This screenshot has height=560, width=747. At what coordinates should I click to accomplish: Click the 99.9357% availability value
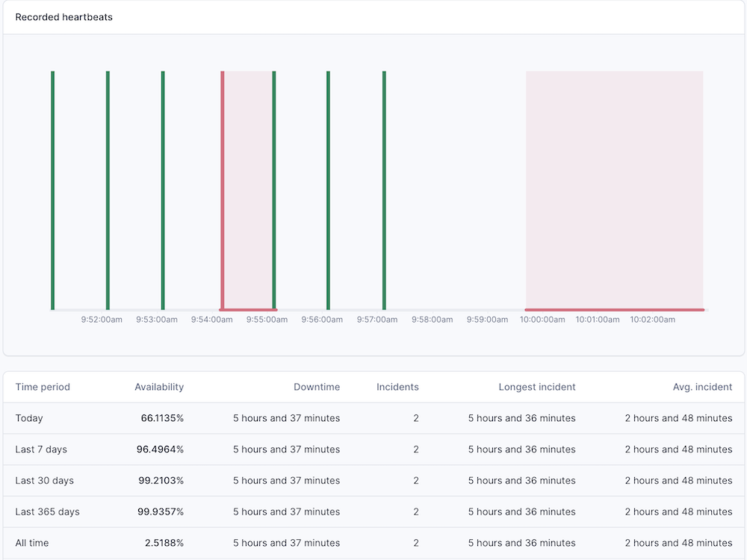161,512
